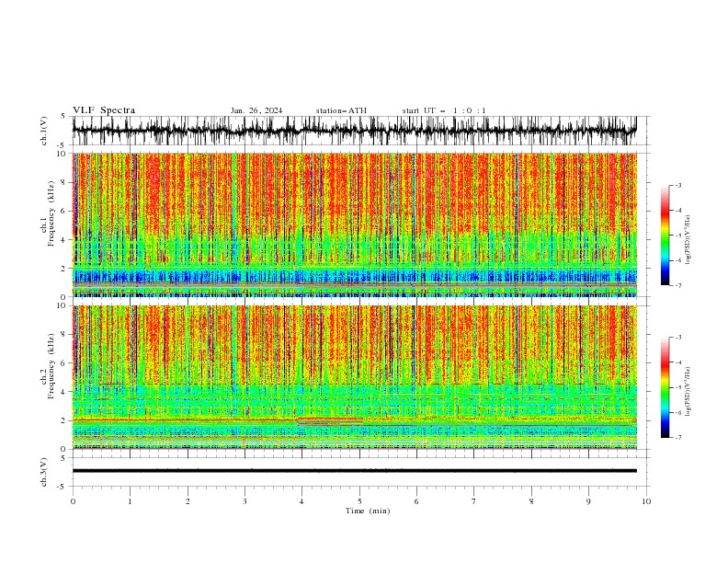Click time axis tick label "8"

click(531, 501)
